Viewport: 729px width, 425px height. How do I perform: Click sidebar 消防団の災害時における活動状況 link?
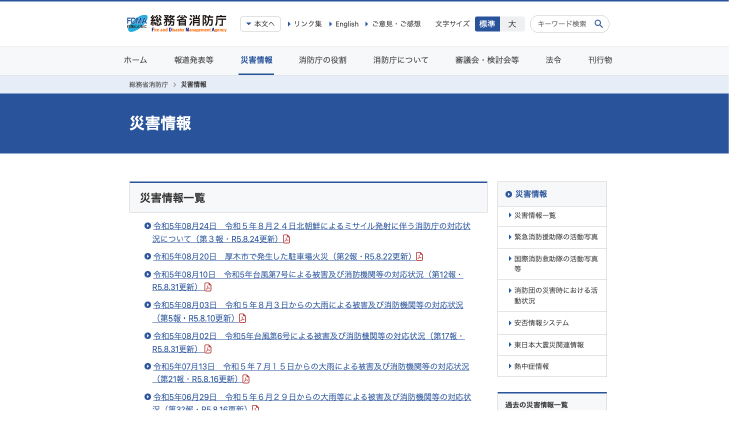(556, 295)
